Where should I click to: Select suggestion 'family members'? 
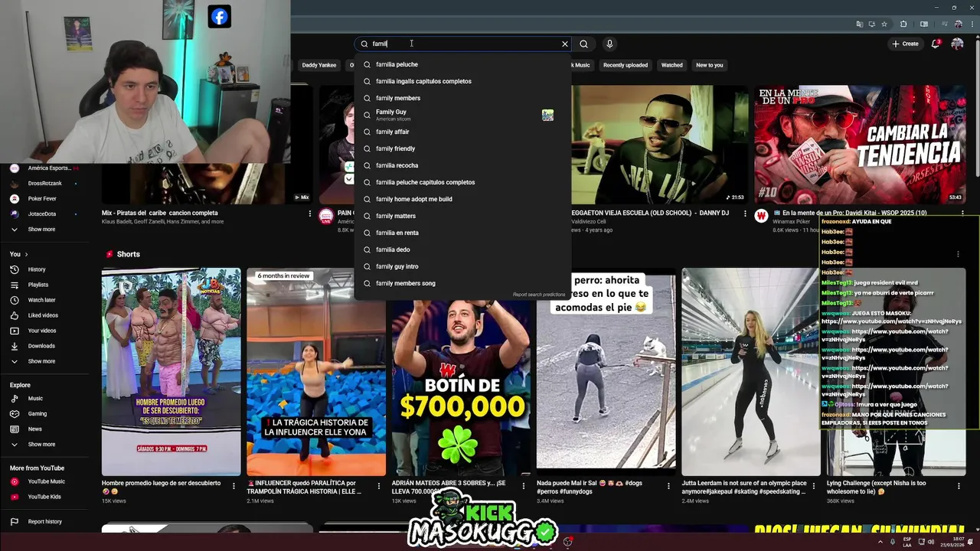(x=462, y=98)
